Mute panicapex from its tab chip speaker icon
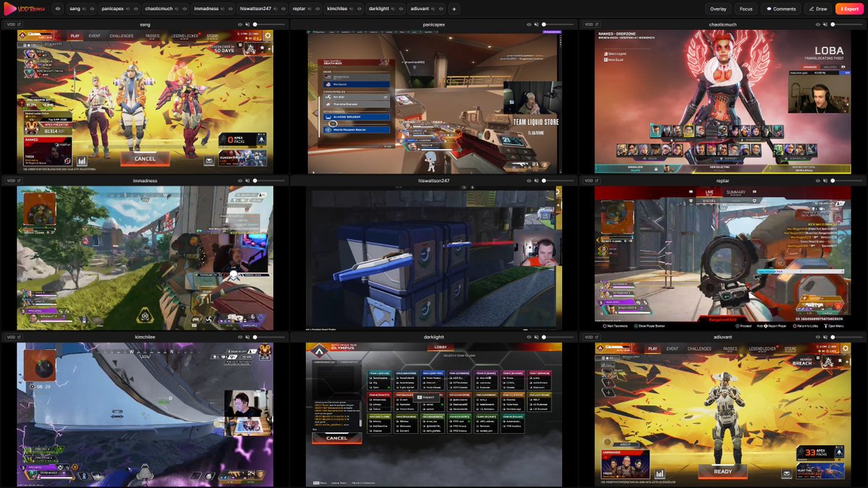This screenshot has height=488, width=868. (x=127, y=9)
